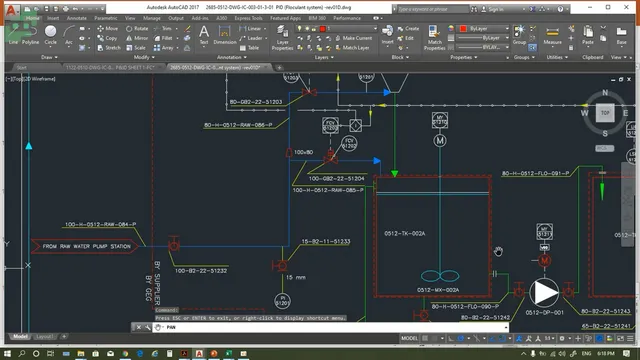Select the Polyline tool
The image size is (640, 360).
point(30,35)
